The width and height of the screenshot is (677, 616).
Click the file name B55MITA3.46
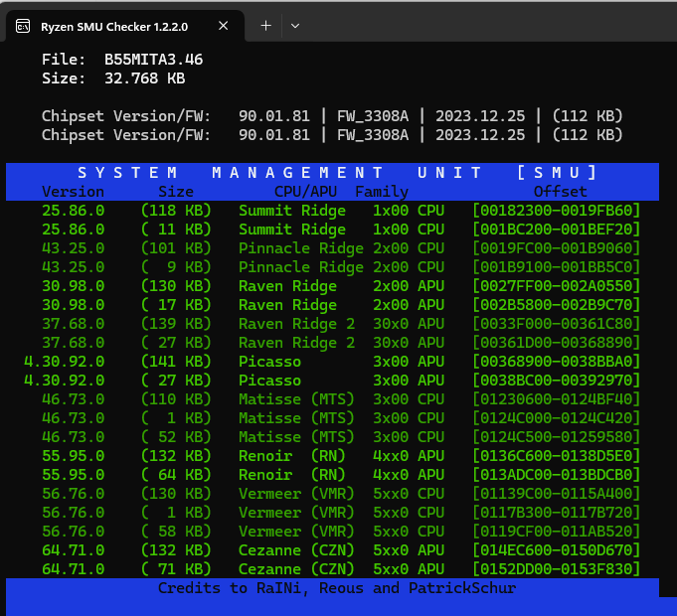(154, 60)
